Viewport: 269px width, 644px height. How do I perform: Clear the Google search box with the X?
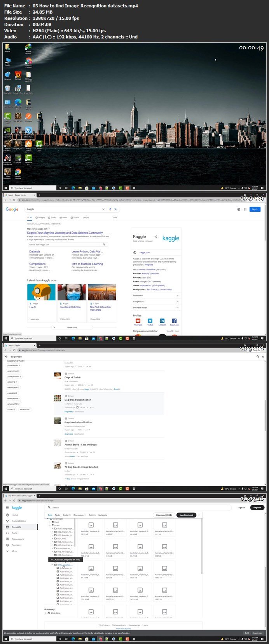(x=103, y=209)
